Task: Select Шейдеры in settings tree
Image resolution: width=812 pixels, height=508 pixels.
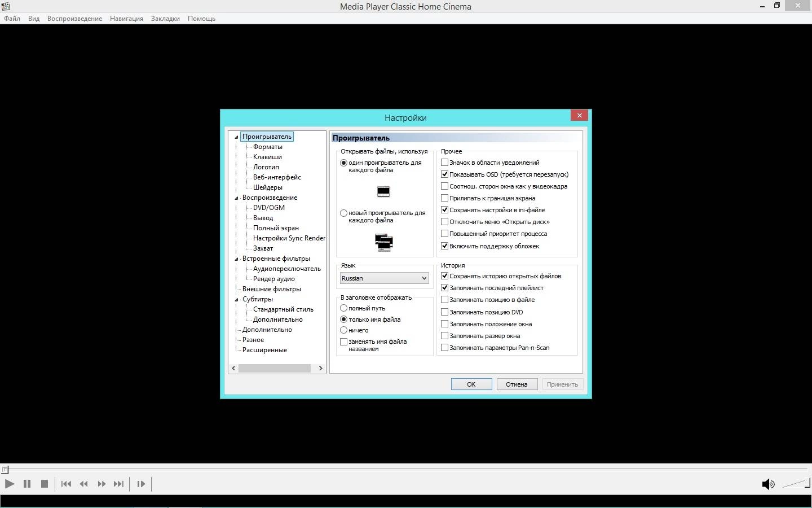Action: [x=268, y=187]
